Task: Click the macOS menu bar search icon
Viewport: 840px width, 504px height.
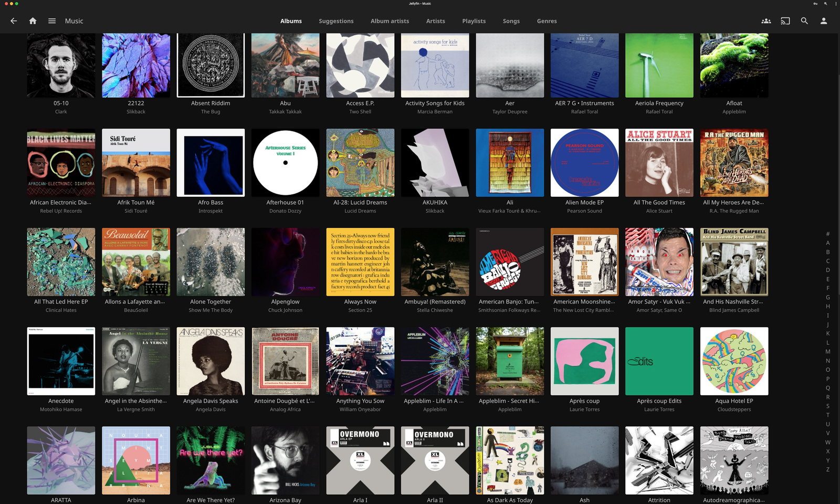Action: tap(825, 3)
